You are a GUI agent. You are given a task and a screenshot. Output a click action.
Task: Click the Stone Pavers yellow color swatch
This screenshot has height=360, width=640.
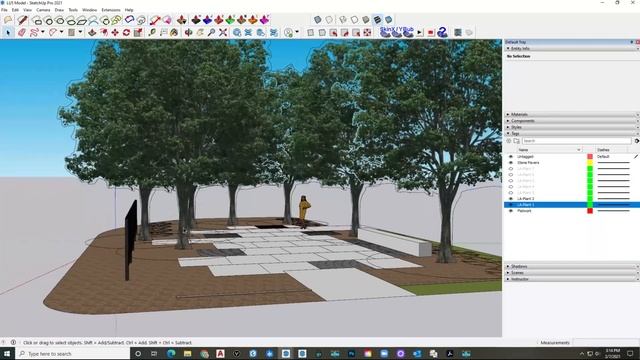(x=590, y=163)
